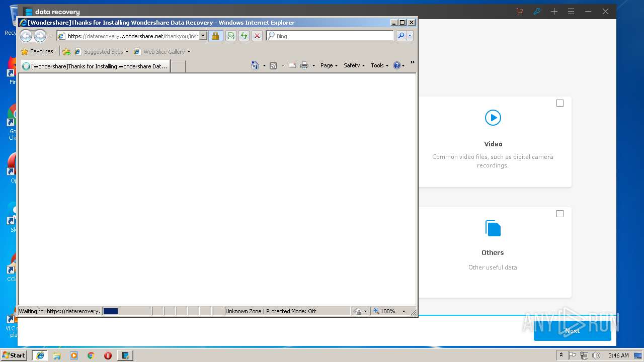Click the 100% zoom level button
The height and width of the screenshot is (362, 644).
[x=385, y=311]
